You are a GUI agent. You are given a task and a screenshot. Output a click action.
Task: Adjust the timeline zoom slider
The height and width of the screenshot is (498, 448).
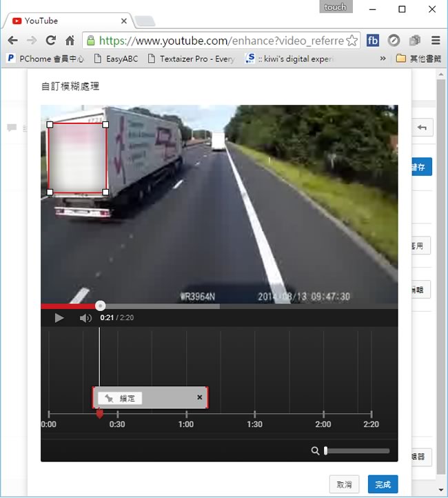click(326, 450)
